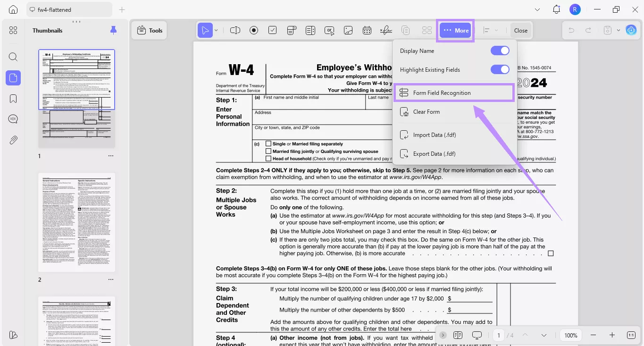
Task: Choose the list box field tool
Action: coord(310,30)
